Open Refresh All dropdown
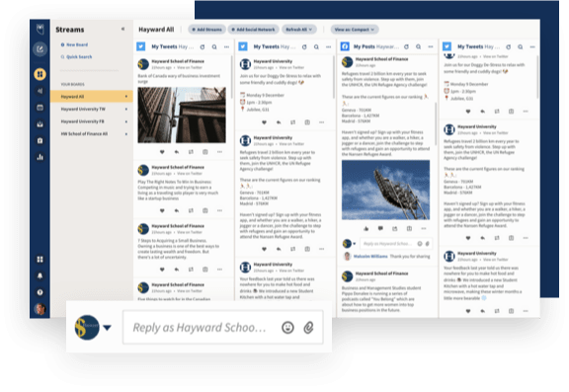Image resolution: width=569 pixels, height=392 pixels. pos(299,30)
